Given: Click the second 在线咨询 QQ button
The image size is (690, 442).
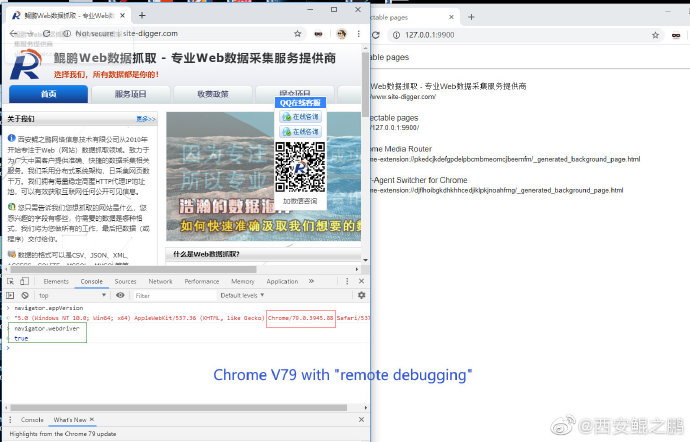Looking at the screenshot, I should point(301,132).
